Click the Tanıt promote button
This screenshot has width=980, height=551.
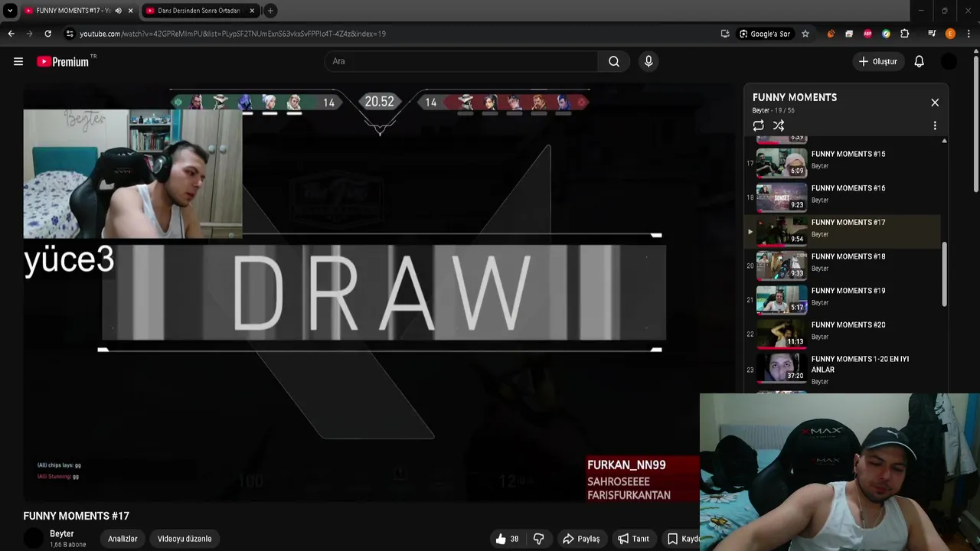click(x=633, y=539)
